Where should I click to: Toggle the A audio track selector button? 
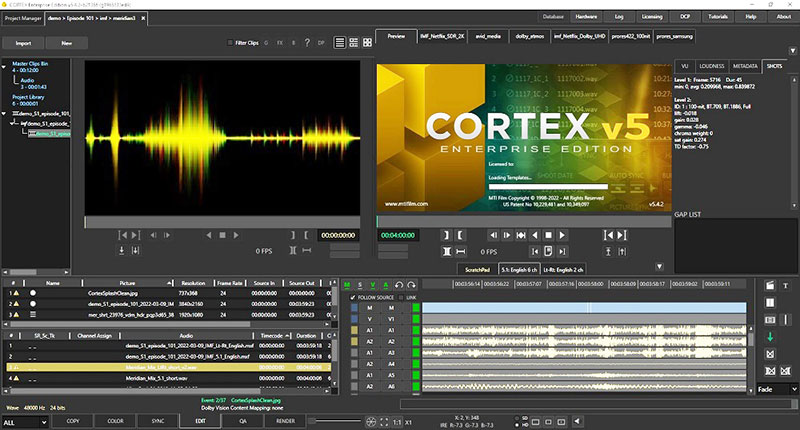(385, 285)
